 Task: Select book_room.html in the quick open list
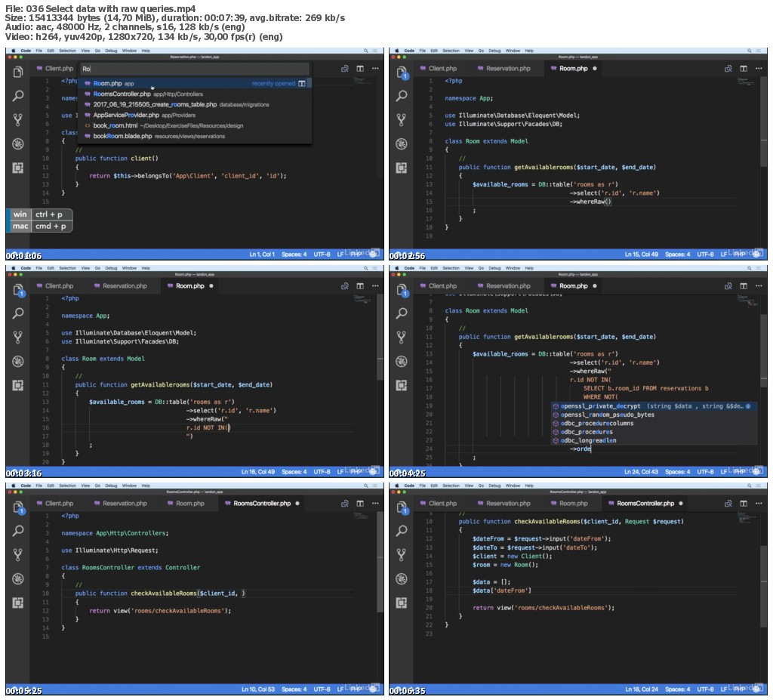pyautogui.click(x=195, y=126)
